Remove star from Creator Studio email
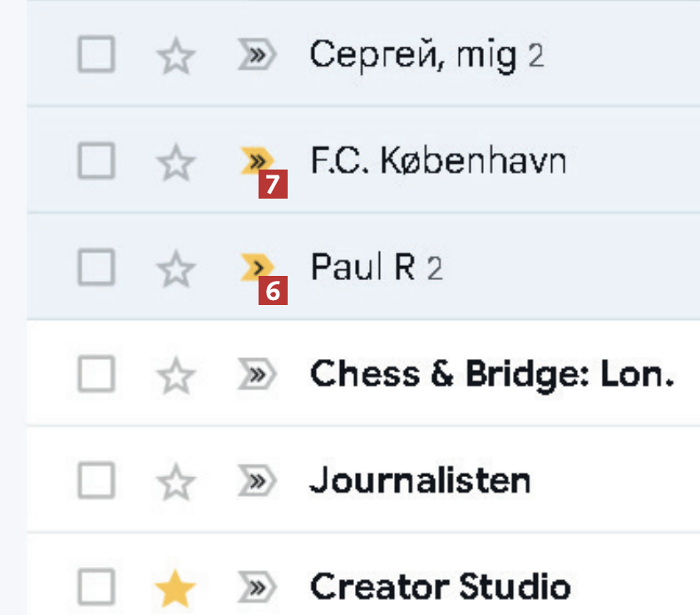This screenshot has width=700, height=615. point(175,588)
